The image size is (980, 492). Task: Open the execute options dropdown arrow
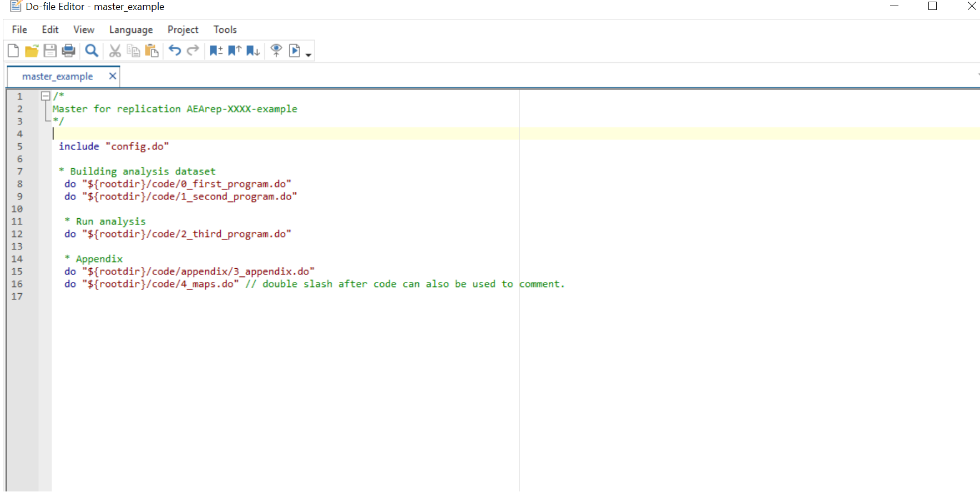click(309, 54)
